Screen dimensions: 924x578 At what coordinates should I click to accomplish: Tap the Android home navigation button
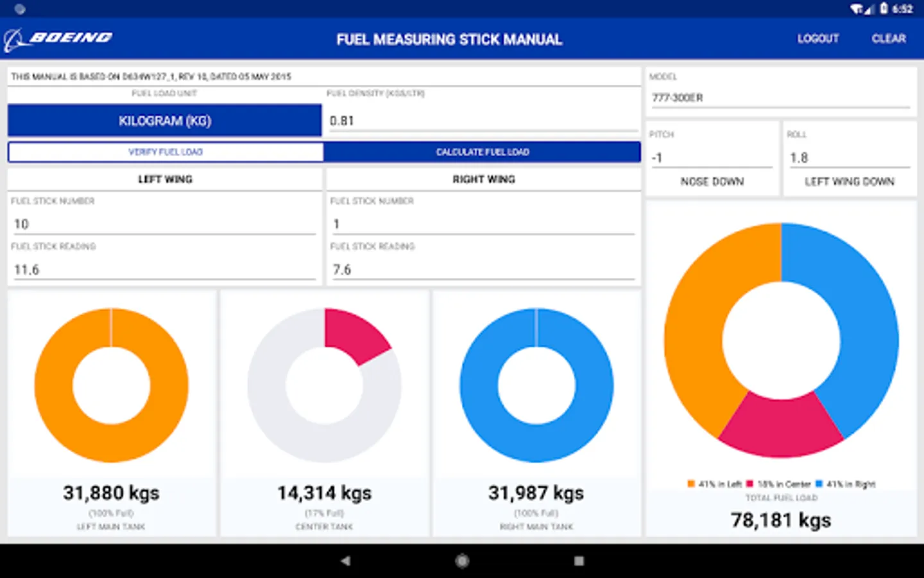click(462, 561)
